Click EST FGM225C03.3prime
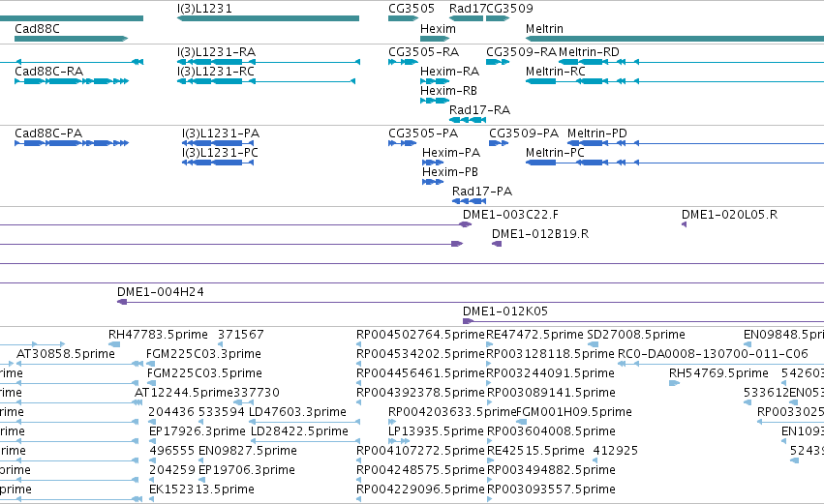Image resolution: width=824 pixels, height=504 pixels. click(x=204, y=354)
